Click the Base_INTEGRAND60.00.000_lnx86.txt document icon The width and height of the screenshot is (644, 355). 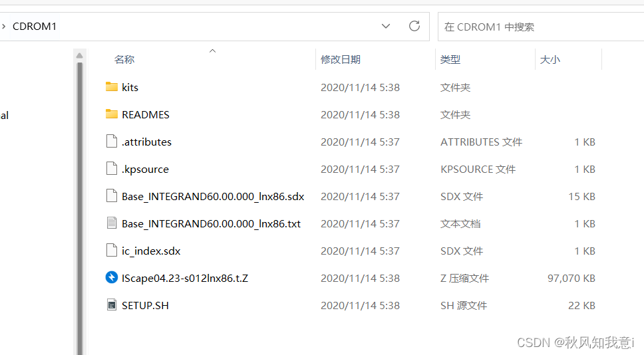click(x=111, y=223)
